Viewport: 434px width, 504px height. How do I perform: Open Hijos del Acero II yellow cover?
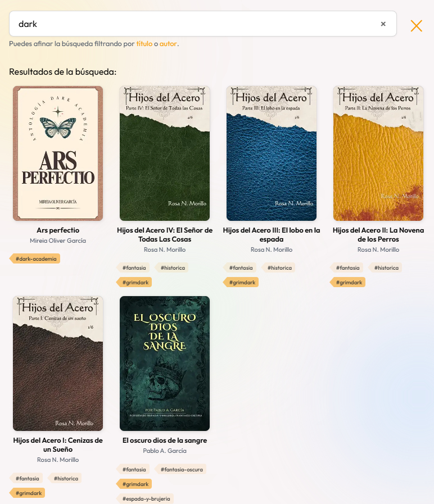tap(378, 153)
